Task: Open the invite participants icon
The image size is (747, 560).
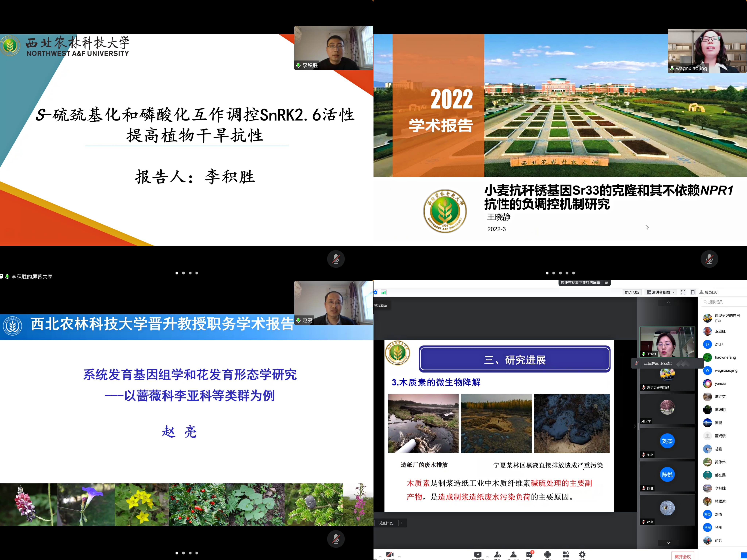Action: pos(497,555)
